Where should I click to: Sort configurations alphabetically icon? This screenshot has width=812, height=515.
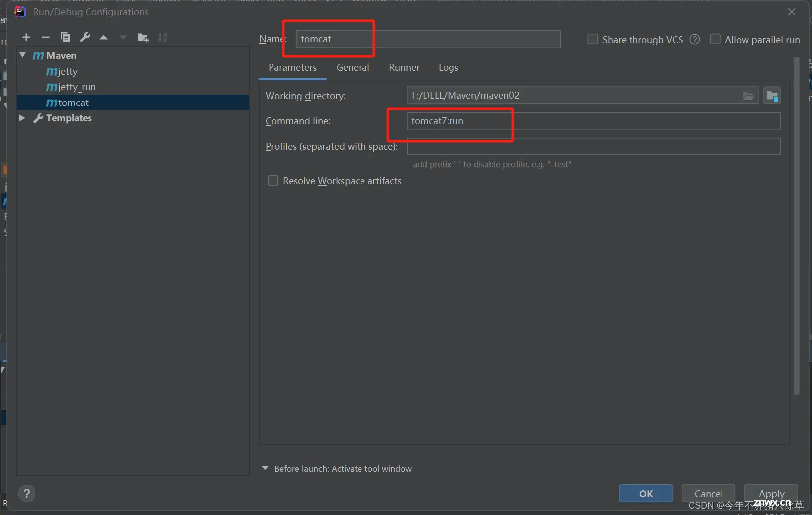162,37
